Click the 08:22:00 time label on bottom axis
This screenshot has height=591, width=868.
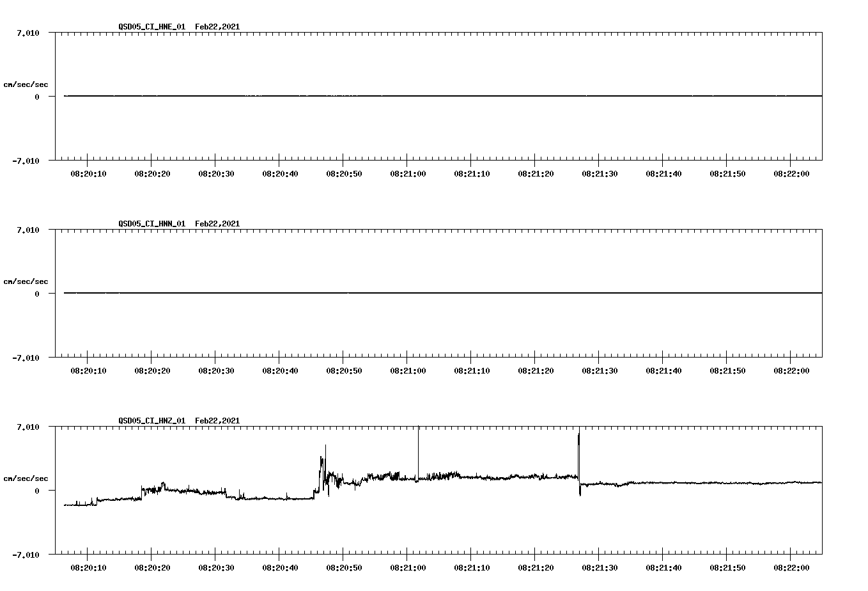792,567
